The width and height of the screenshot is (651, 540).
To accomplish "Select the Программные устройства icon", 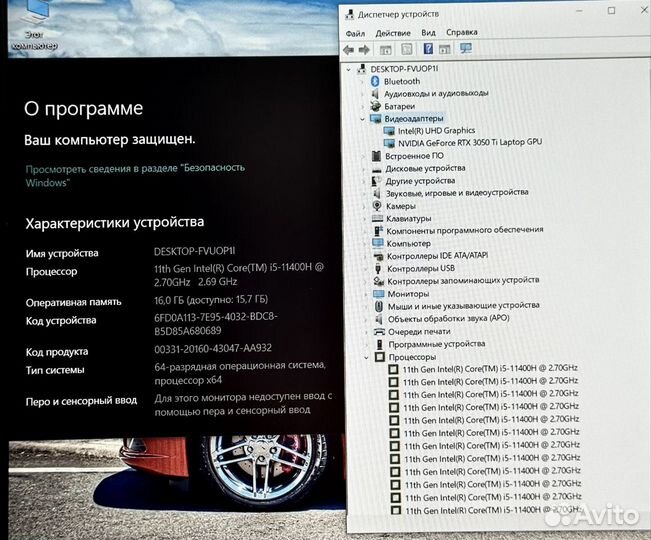I will 379,344.
